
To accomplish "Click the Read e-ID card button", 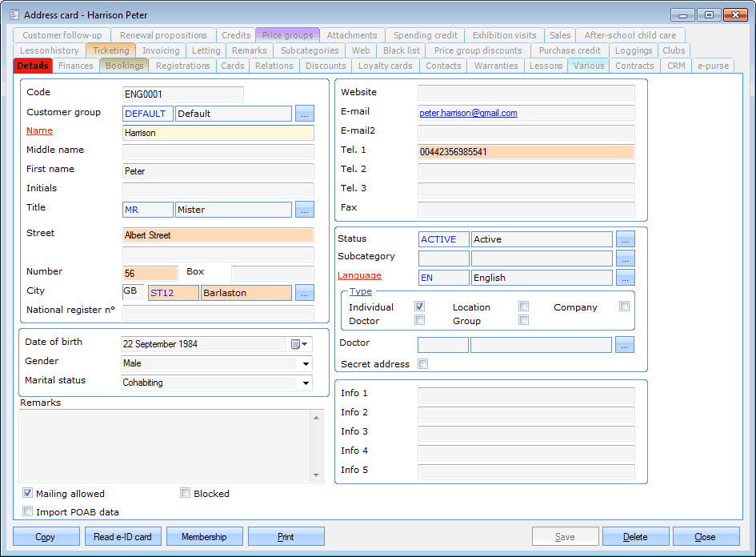I will pos(122,537).
